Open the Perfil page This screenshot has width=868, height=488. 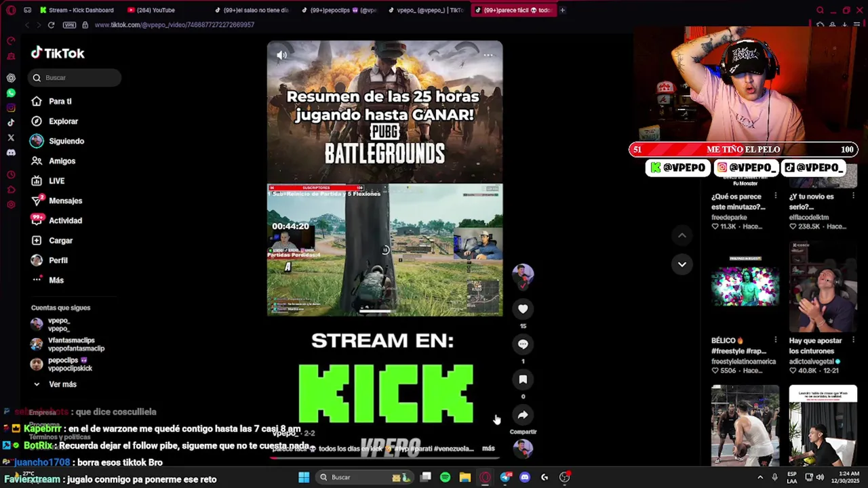coord(50,260)
